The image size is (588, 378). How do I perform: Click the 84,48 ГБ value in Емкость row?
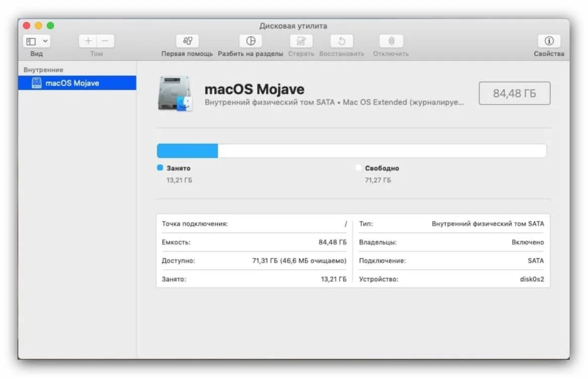pos(333,242)
